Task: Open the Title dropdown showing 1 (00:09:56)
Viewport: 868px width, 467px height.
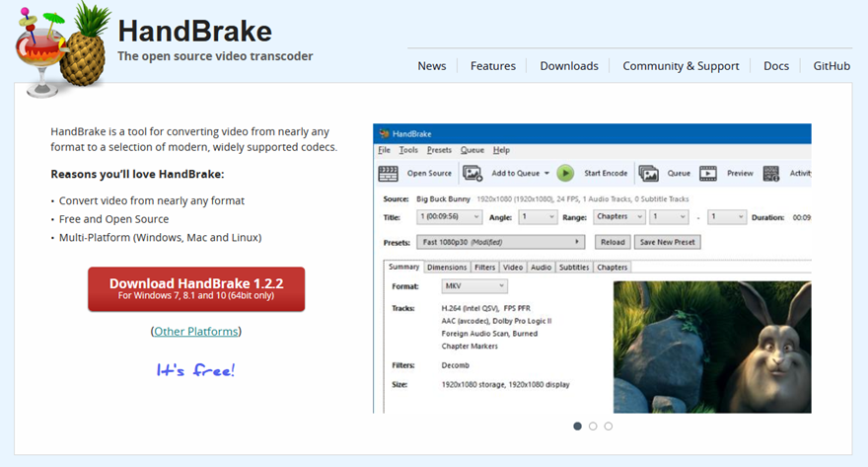Action: 449,216
